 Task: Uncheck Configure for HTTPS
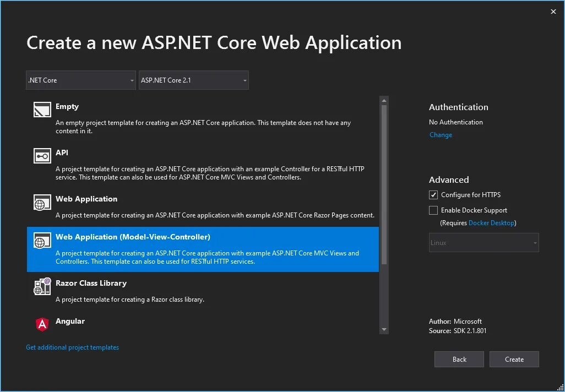point(433,195)
